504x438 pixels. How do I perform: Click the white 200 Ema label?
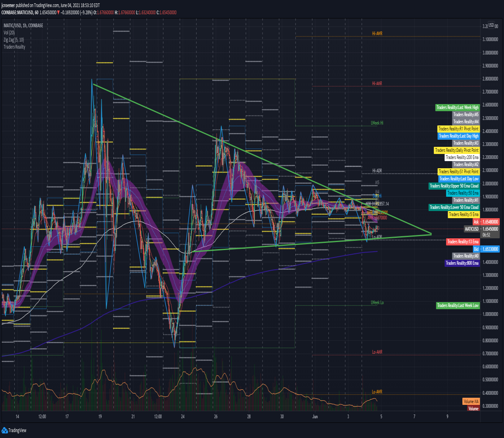[x=462, y=157]
